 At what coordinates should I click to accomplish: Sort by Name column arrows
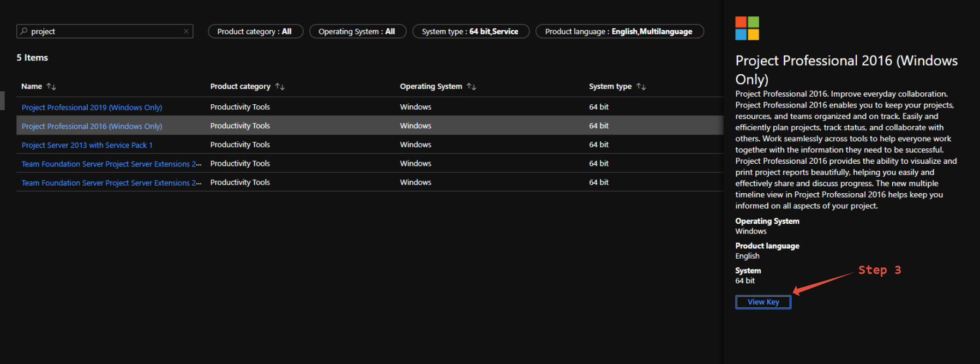[51, 86]
